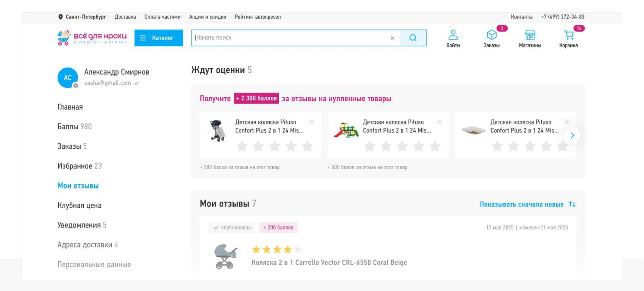Open Баллы 980 in the sidebar
Screen dimensions: 644x291
75,127
